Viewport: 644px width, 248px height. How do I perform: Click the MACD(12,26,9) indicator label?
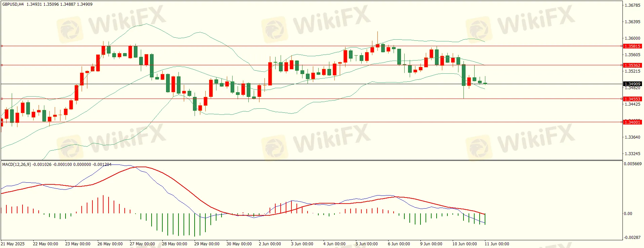coord(16,165)
